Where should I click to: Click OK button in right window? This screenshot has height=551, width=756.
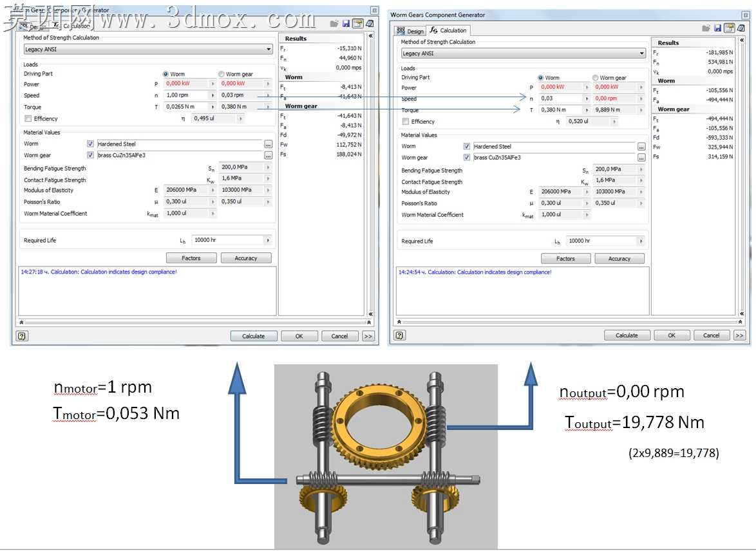click(672, 335)
